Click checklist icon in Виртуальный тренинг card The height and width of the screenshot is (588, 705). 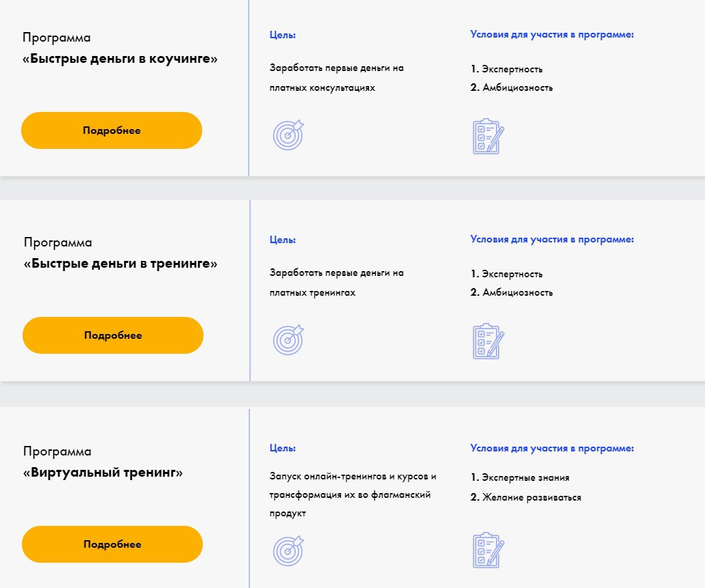coord(488,550)
